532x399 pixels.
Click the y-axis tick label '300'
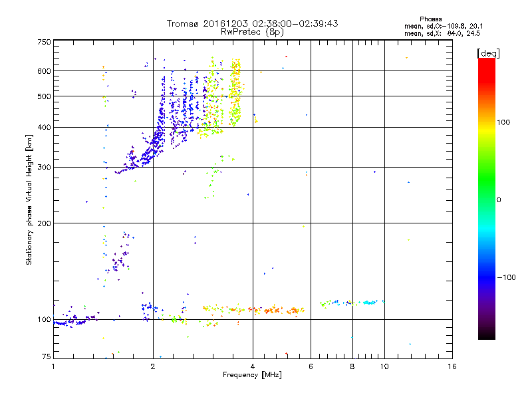click(x=44, y=168)
